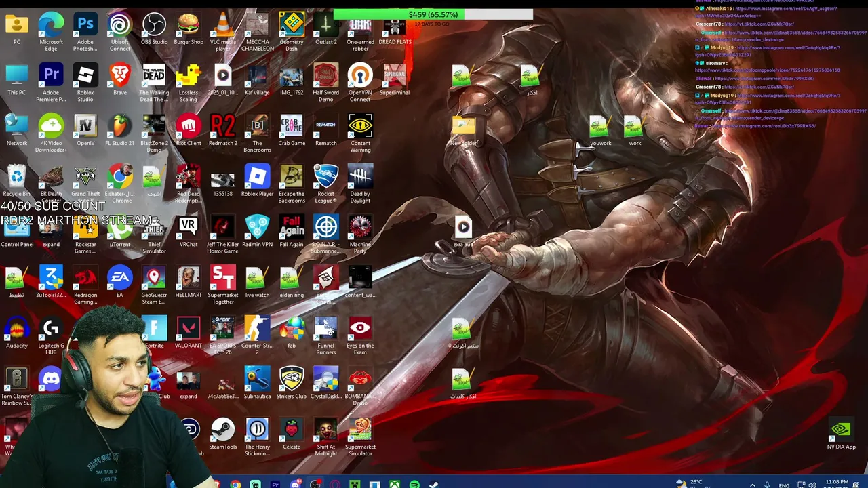Screen dimensions: 868x488
Task: Launch VLC media player shortcut
Action: coord(223,32)
